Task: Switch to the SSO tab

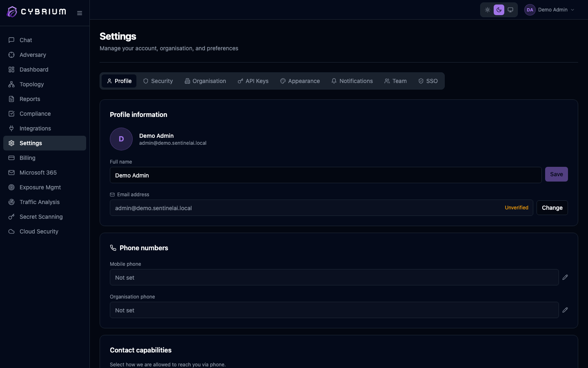Action: [428, 81]
